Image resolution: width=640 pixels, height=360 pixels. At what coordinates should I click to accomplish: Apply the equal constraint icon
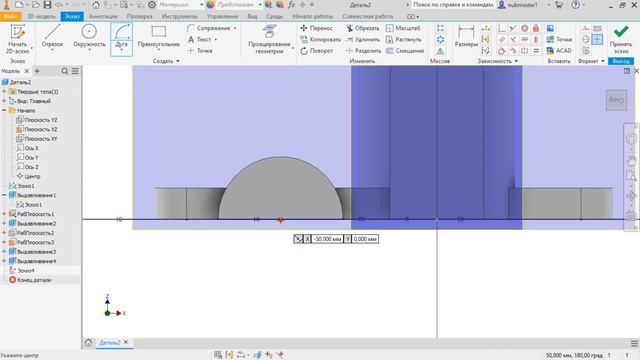click(536, 51)
